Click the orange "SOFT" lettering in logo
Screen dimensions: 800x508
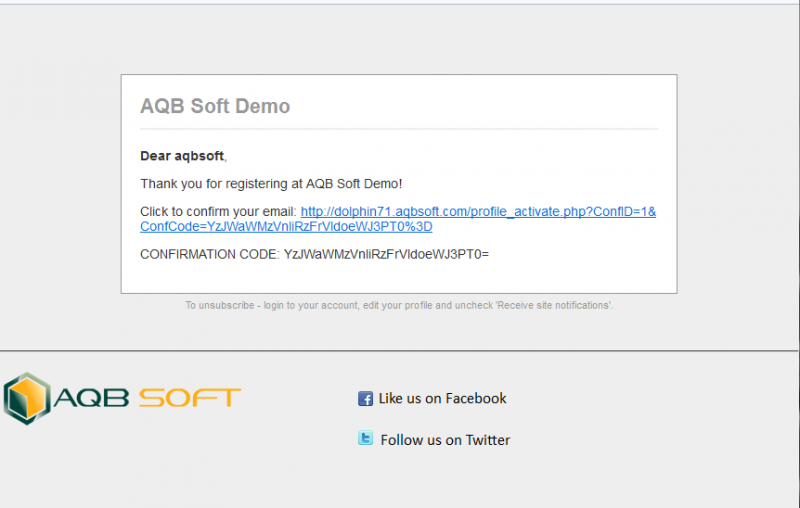[x=189, y=398]
